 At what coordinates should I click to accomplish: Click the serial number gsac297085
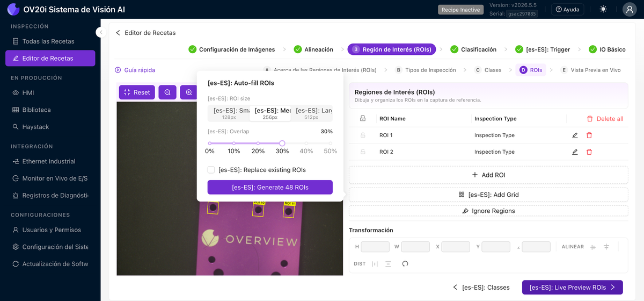coord(522,14)
